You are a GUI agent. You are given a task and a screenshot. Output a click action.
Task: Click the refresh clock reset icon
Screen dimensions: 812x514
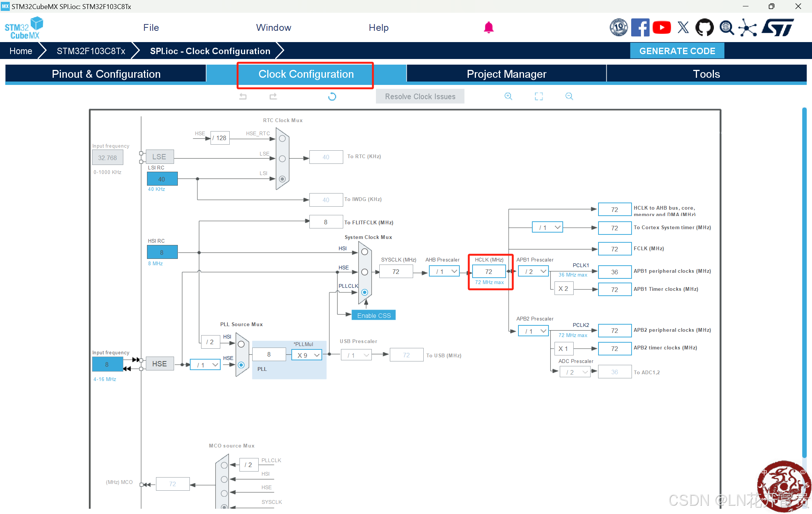click(x=332, y=97)
